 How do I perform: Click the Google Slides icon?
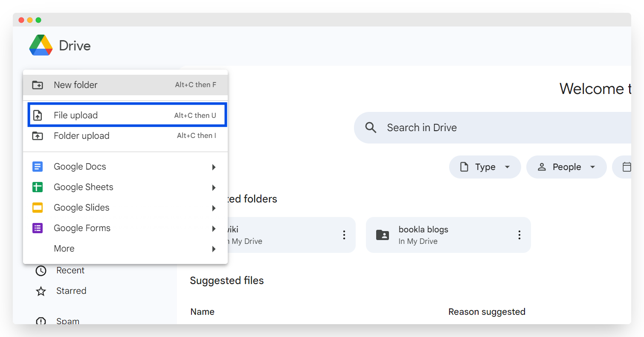[x=38, y=208]
